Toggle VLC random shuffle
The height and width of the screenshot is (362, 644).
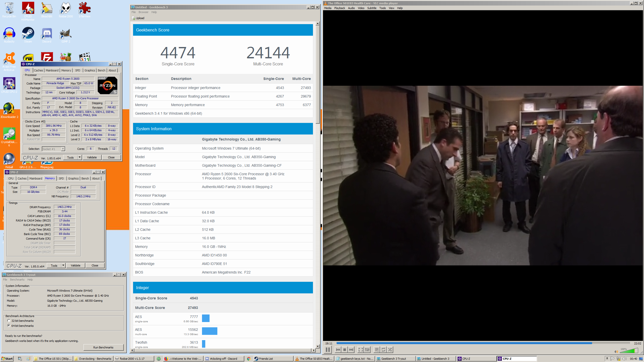click(390, 350)
